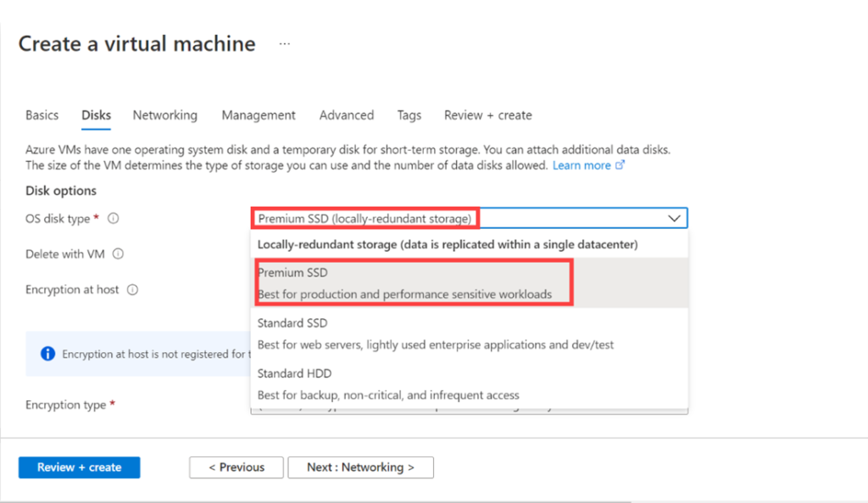This screenshot has width=868, height=503.
Task: Click the < Previous button
Action: pyautogui.click(x=236, y=467)
